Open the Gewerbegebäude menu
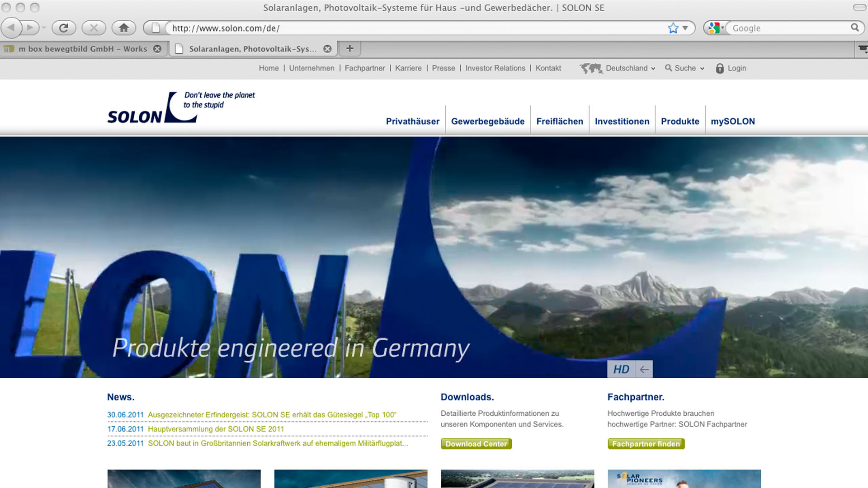 click(x=488, y=121)
